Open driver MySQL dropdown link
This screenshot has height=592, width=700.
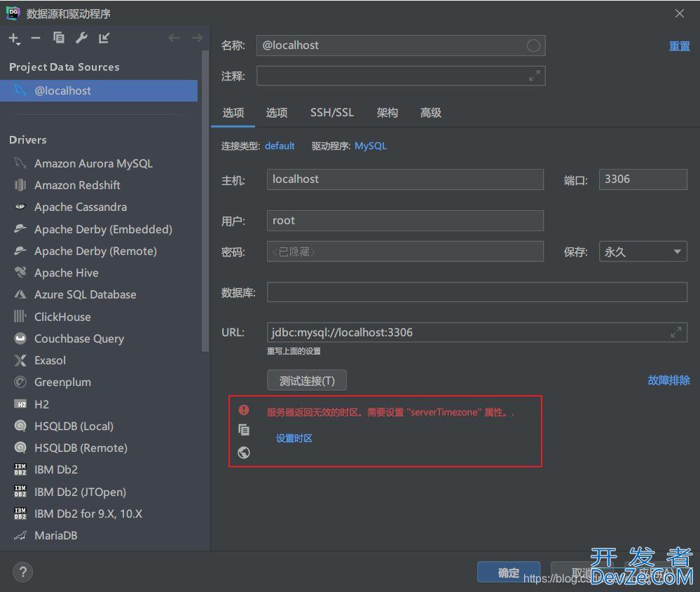point(371,146)
